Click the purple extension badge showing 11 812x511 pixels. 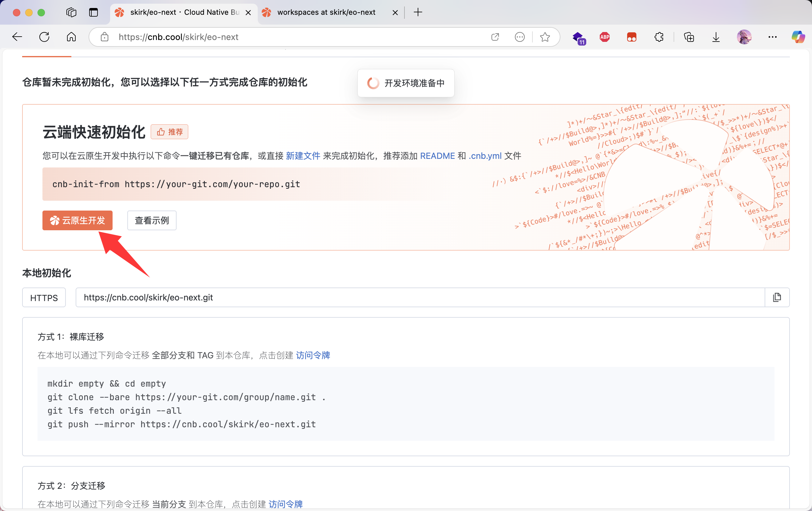579,38
